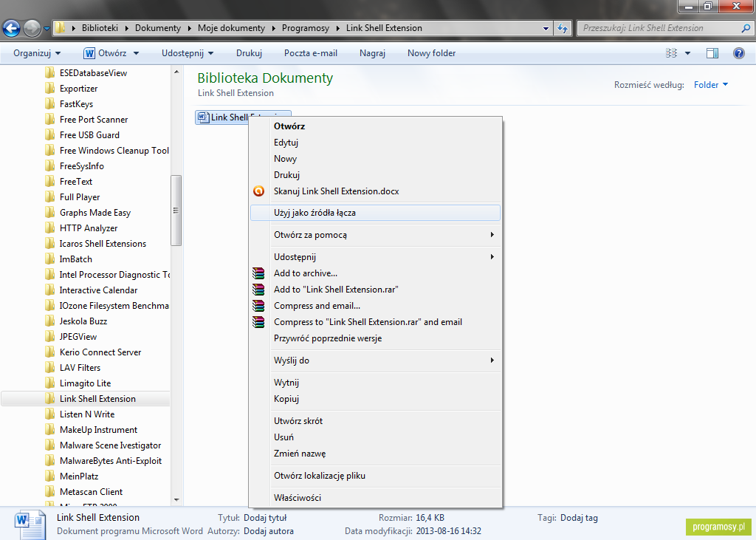Open recent pages dropdown next to Forward
This screenshot has height=540, width=756.
point(47,29)
